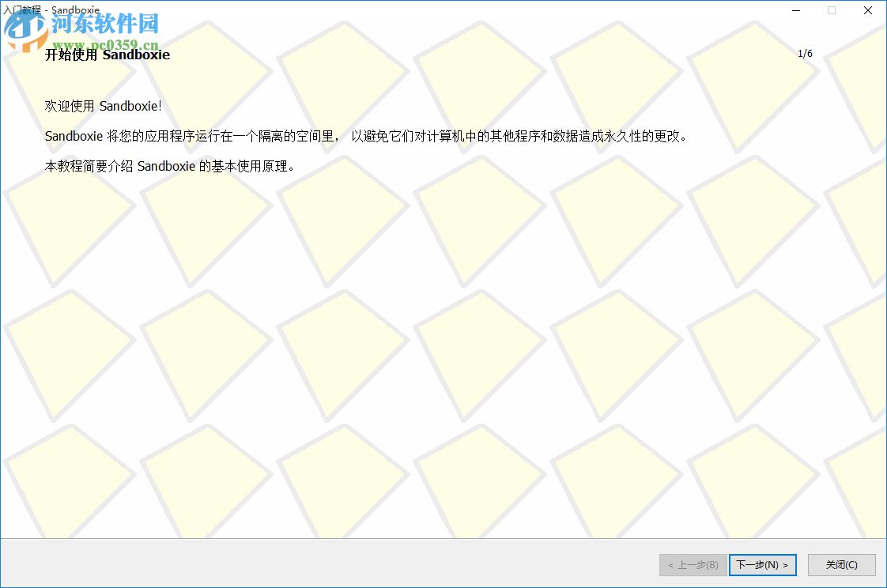
Task: Exit tutorial using 关闭(C) button
Action: [840, 564]
